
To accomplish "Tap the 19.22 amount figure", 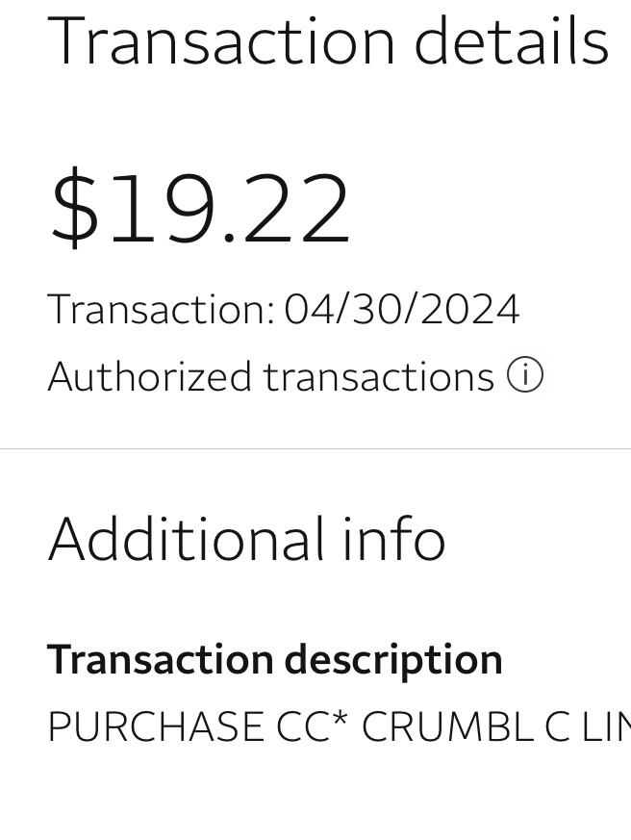I will click(x=231, y=208).
